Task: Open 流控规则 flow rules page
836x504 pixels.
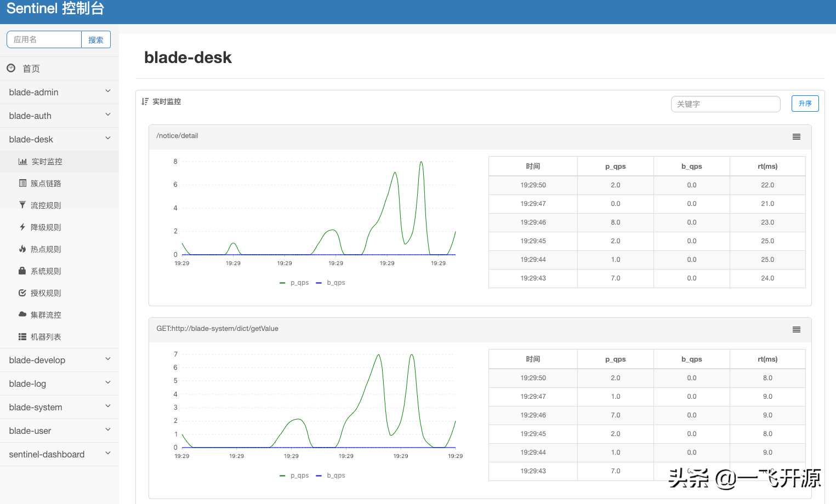Action: pos(59,205)
